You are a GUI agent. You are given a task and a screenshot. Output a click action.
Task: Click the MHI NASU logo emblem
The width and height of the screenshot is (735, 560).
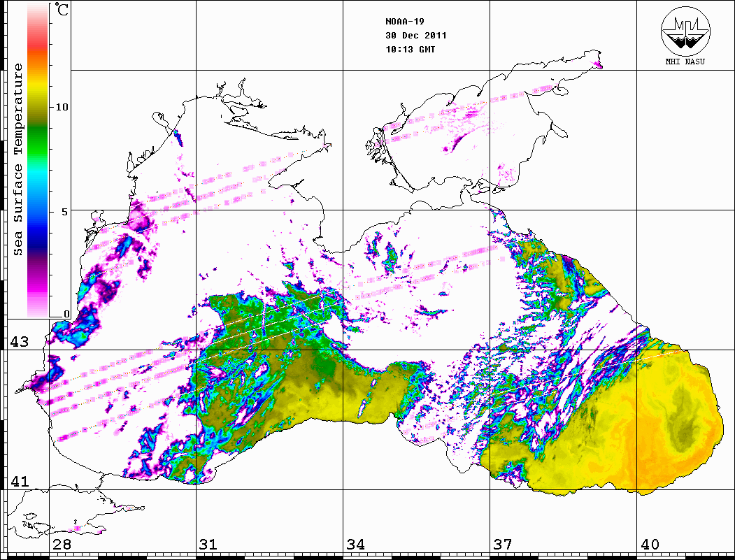coord(685,31)
